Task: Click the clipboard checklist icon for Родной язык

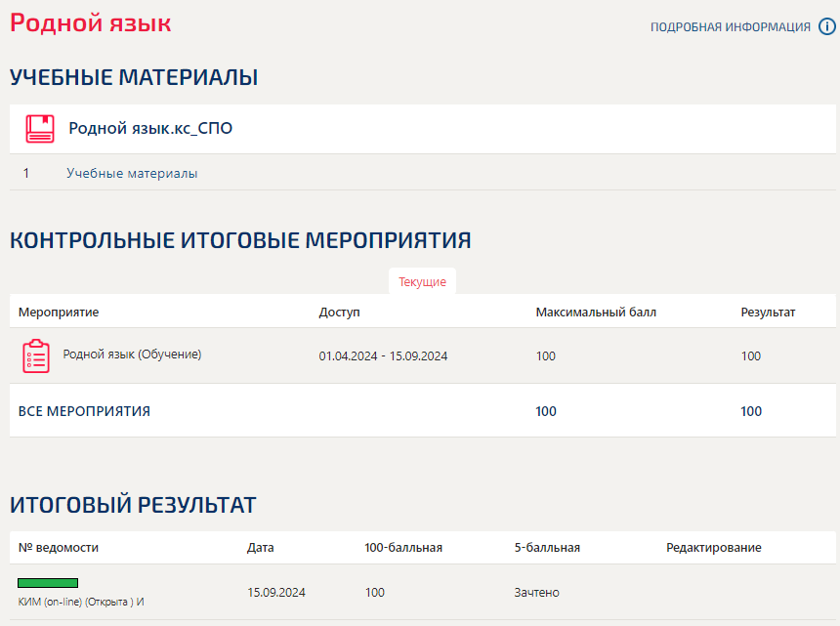Action: coord(36,355)
